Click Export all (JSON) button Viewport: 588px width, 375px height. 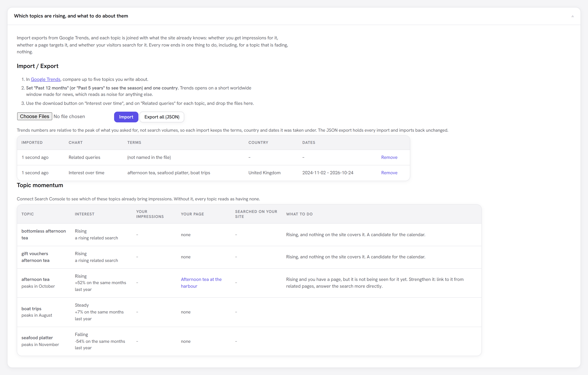pyautogui.click(x=162, y=117)
